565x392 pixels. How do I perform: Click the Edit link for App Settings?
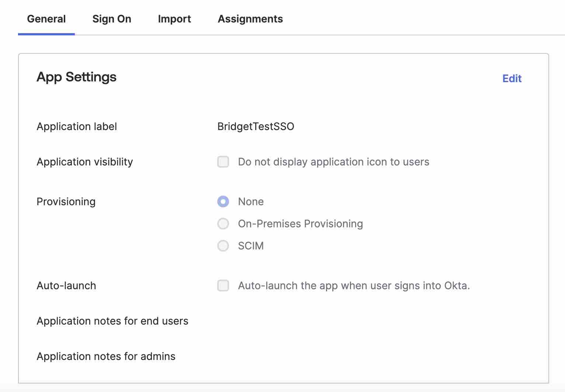(x=512, y=78)
